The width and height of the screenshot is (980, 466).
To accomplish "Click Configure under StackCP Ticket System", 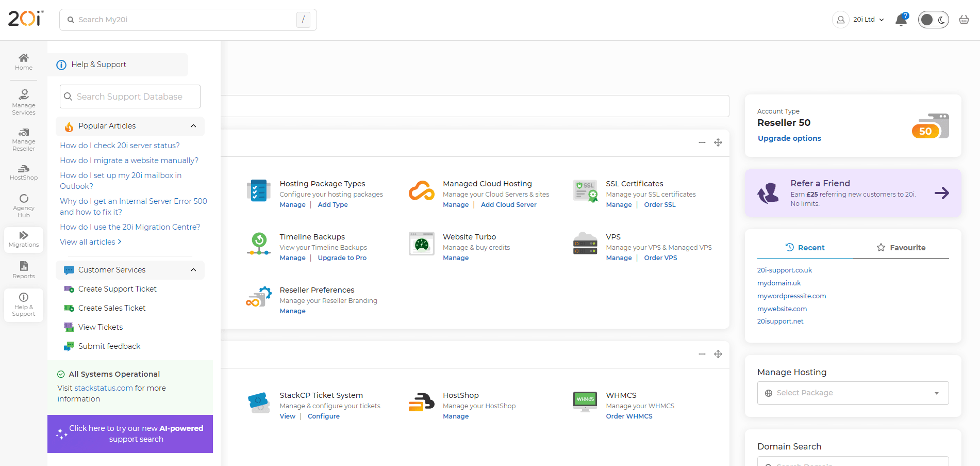I will click(x=323, y=416).
